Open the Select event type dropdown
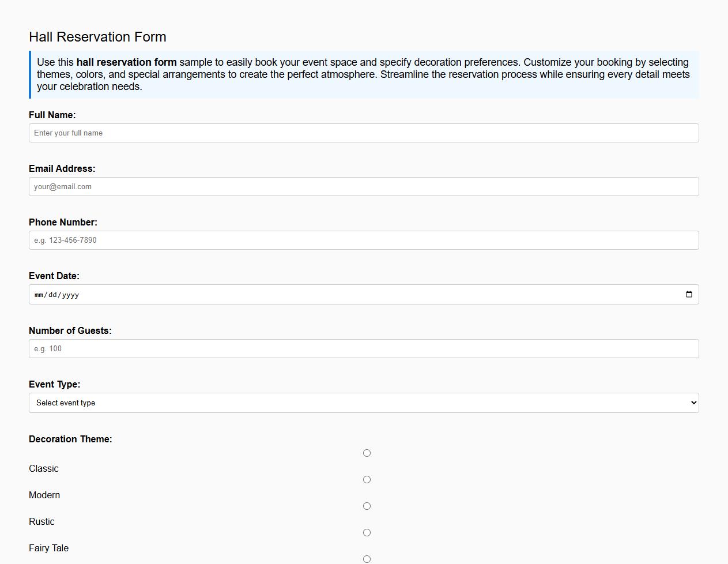The height and width of the screenshot is (564, 728). (363, 403)
